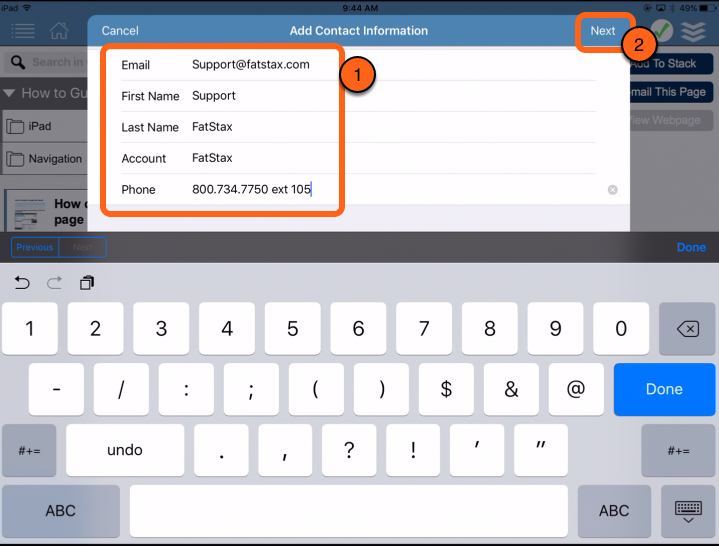Cancel adding contact information
Viewport: 719px width, 546px height.
(x=120, y=31)
